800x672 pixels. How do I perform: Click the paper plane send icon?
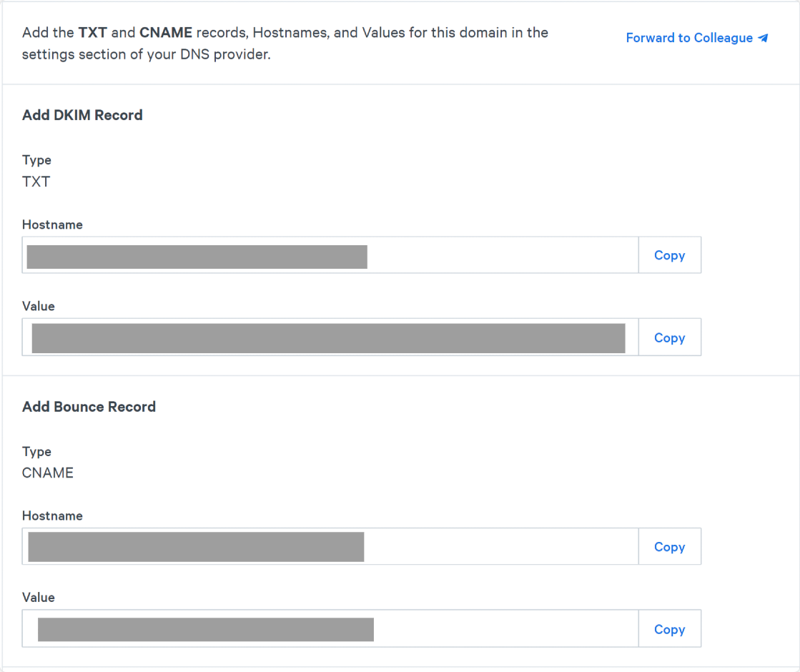(763, 37)
